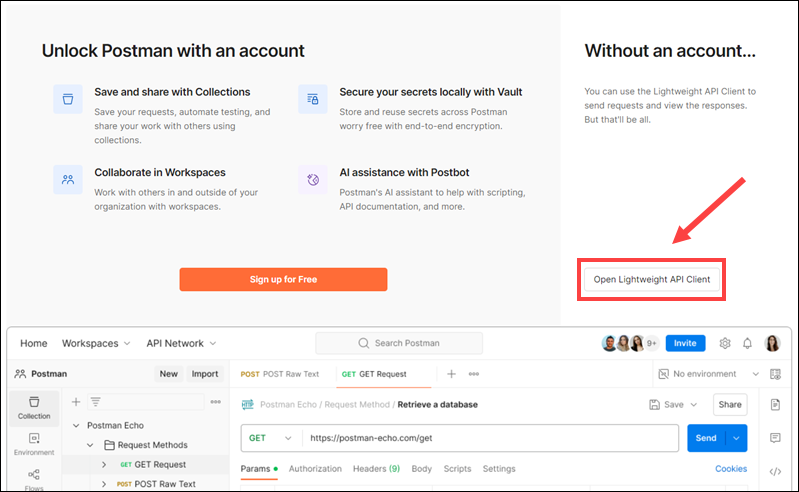
Task: Click the Search Postman field
Action: [x=399, y=343]
